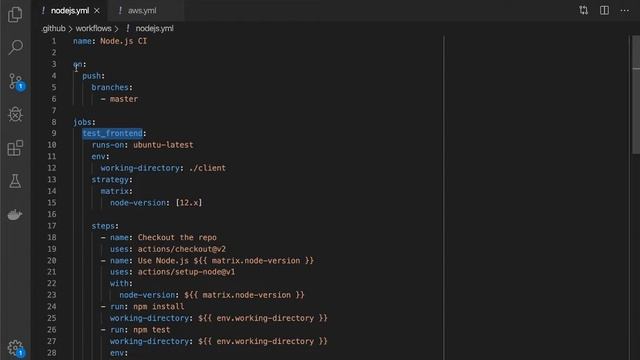Image resolution: width=640 pixels, height=360 pixels.
Task: Click './client' on line 12
Action: 207,168
